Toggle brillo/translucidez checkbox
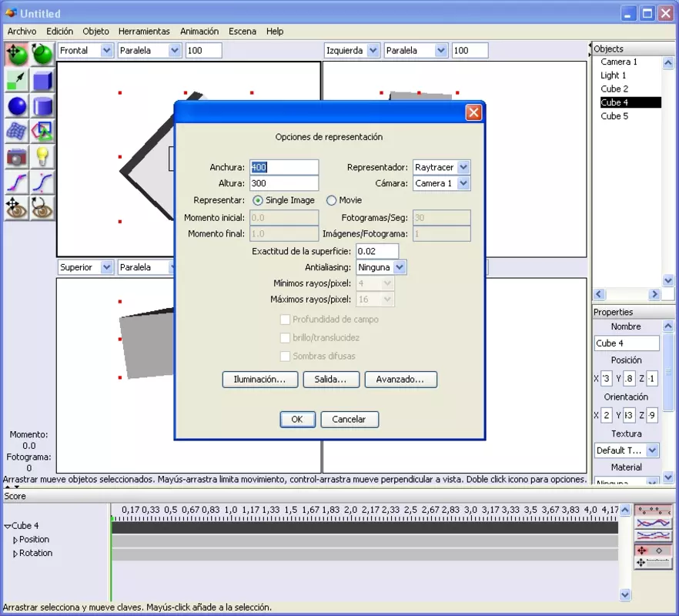The width and height of the screenshot is (679, 616). [x=285, y=337]
